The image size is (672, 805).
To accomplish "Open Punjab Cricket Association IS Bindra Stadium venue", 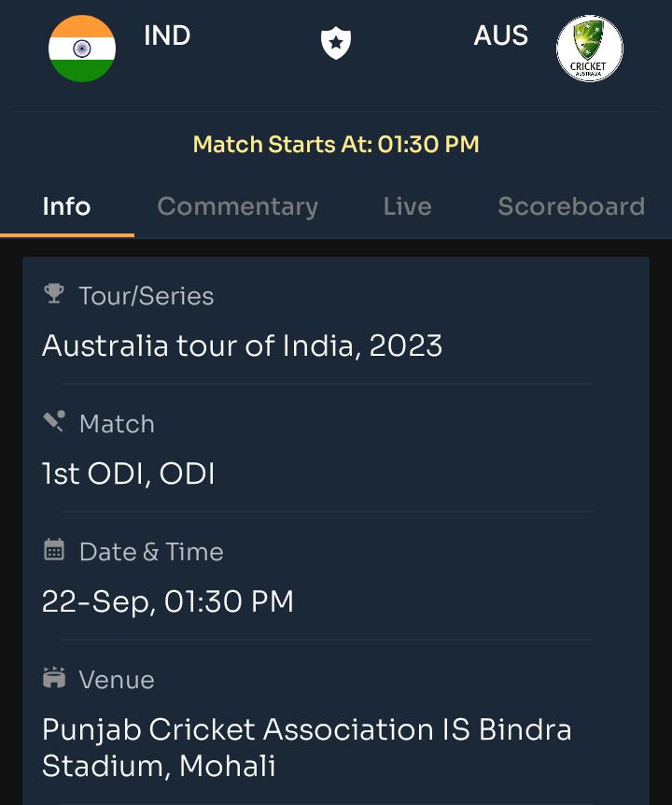I will tap(307, 747).
